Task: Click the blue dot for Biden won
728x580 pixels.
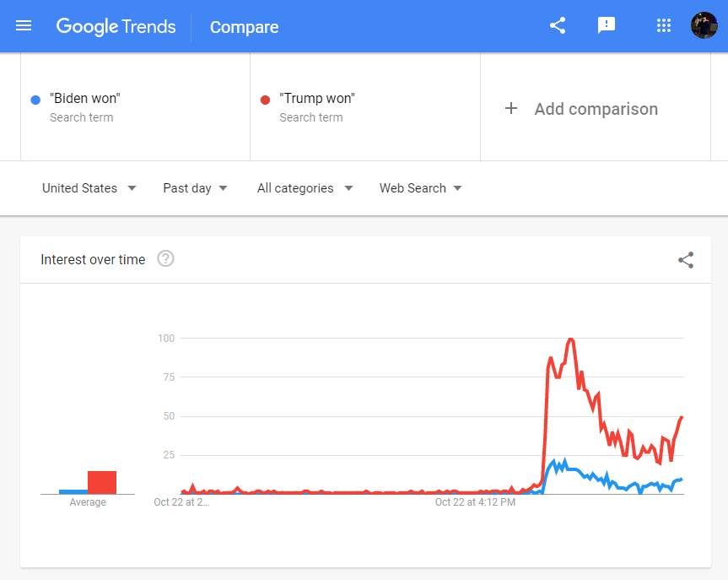Action: (x=35, y=100)
